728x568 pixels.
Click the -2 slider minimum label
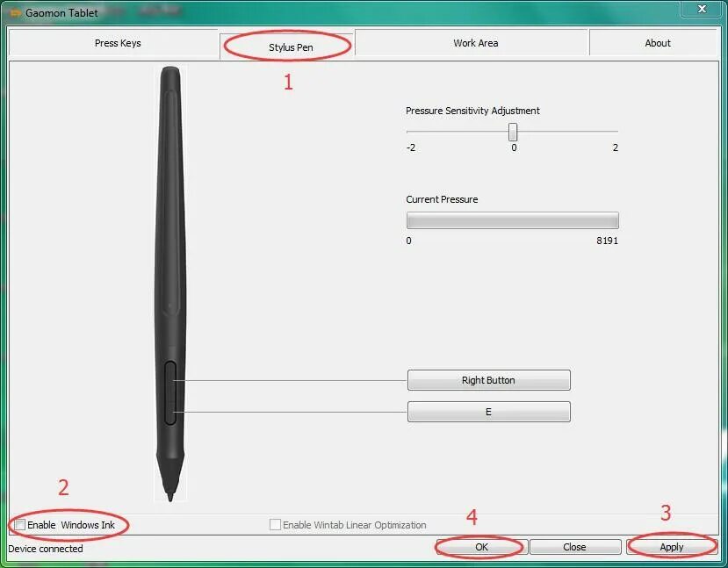(x=411, y=147)
